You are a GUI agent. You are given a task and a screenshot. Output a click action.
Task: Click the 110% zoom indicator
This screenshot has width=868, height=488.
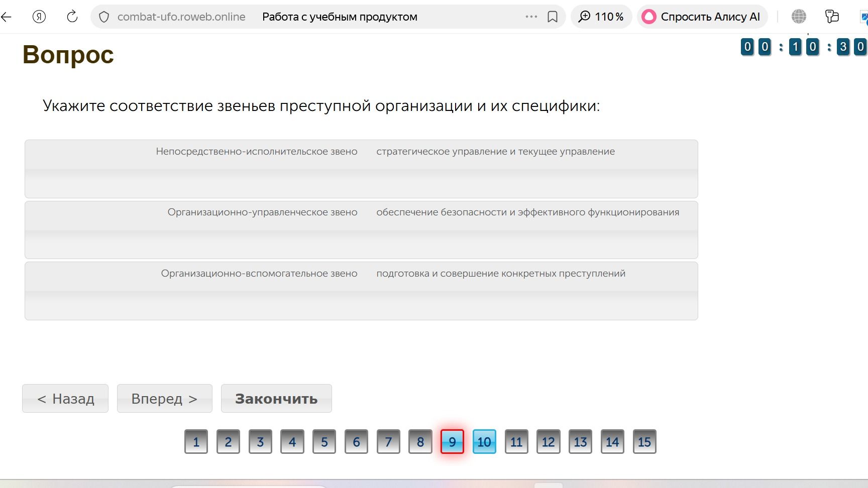[x=601, y=17]
